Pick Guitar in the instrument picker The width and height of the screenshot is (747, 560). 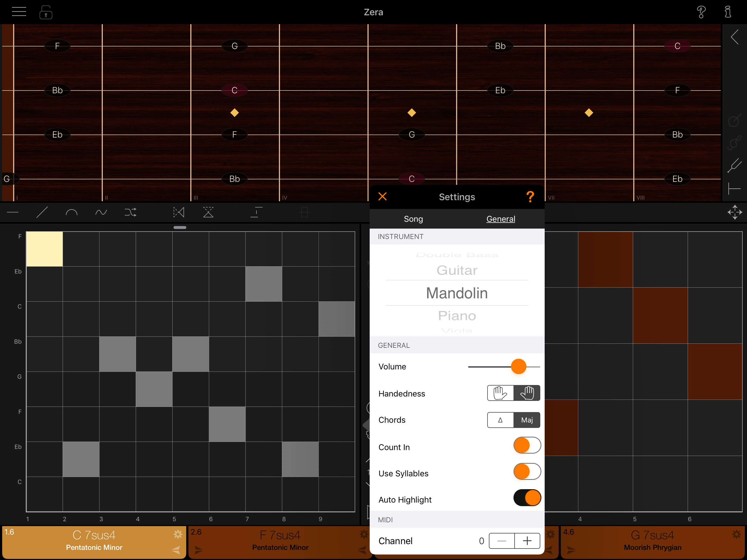[x=457, y=270]
